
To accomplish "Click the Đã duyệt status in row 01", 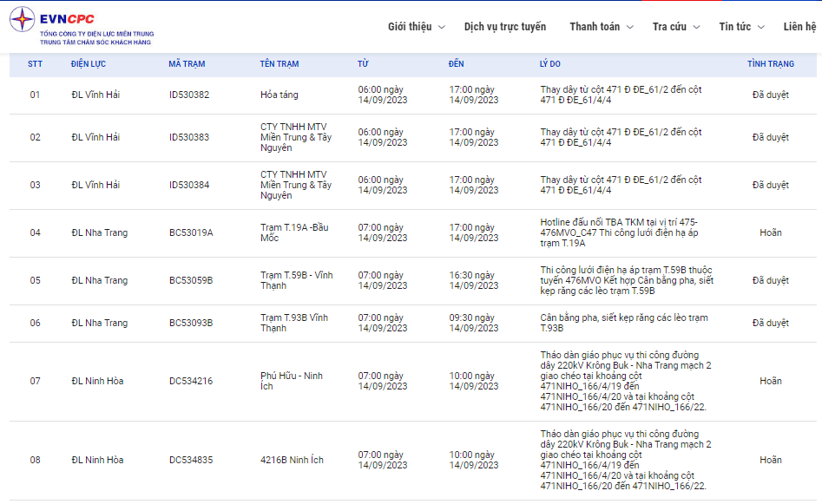I will tap(770, 95).
